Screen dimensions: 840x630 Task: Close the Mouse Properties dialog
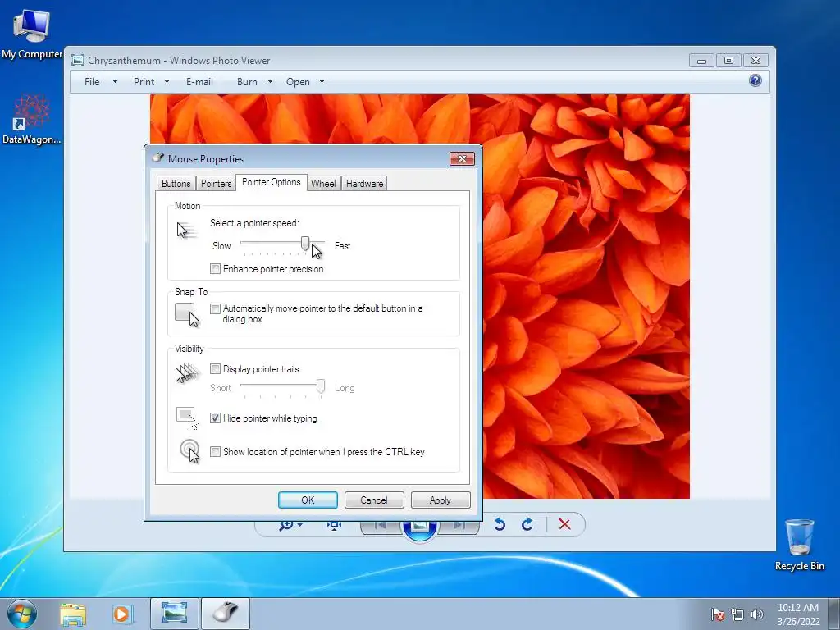point(462,158)
